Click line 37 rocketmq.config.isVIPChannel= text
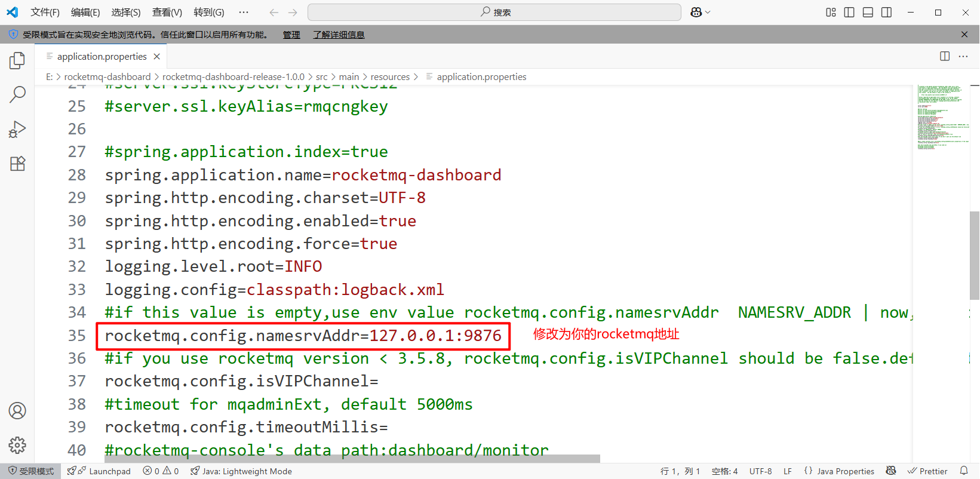 [242, 381]
